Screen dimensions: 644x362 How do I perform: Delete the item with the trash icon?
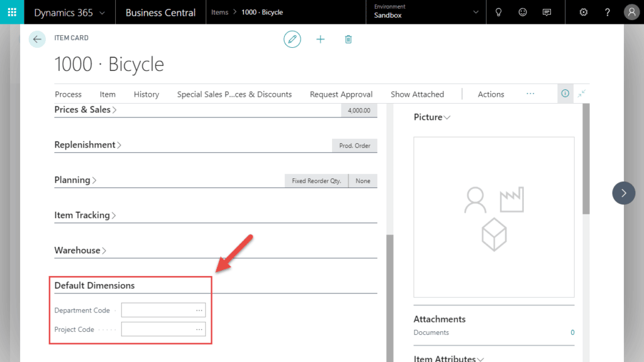point(348,39)
